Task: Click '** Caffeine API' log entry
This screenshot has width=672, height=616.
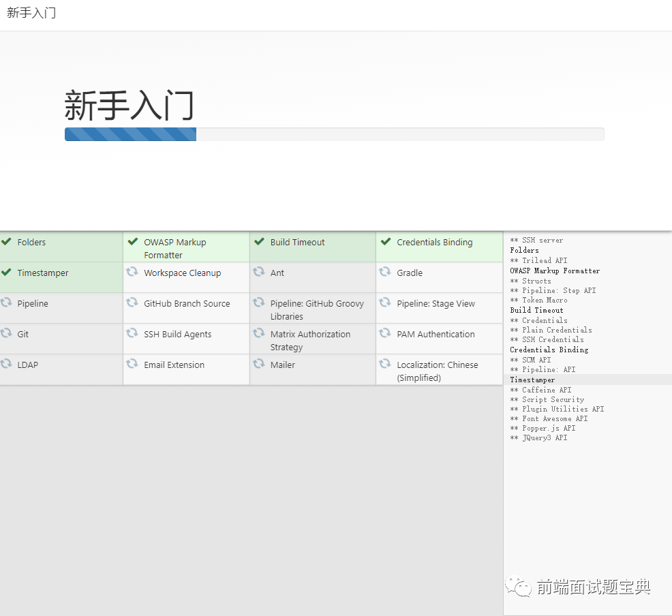Action: (x=541, y=390)
